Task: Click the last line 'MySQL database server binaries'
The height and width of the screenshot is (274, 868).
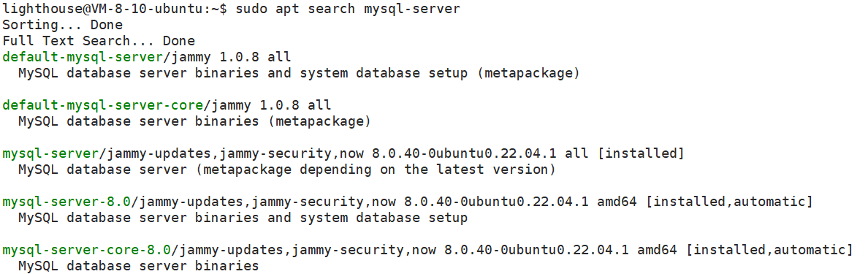Action: pyautogui.click(x=138, y=266)
